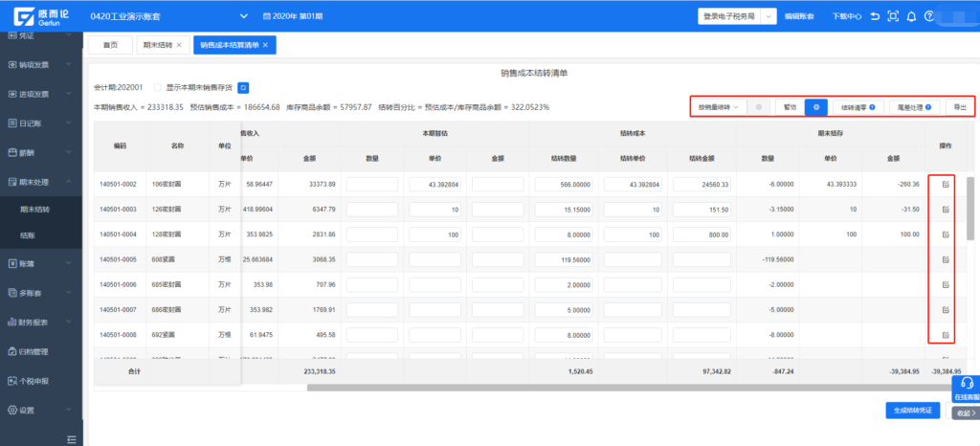Open edit action for 685密封圈 row
The height and width of the screenshot is (446, 980).
(946, 285)
